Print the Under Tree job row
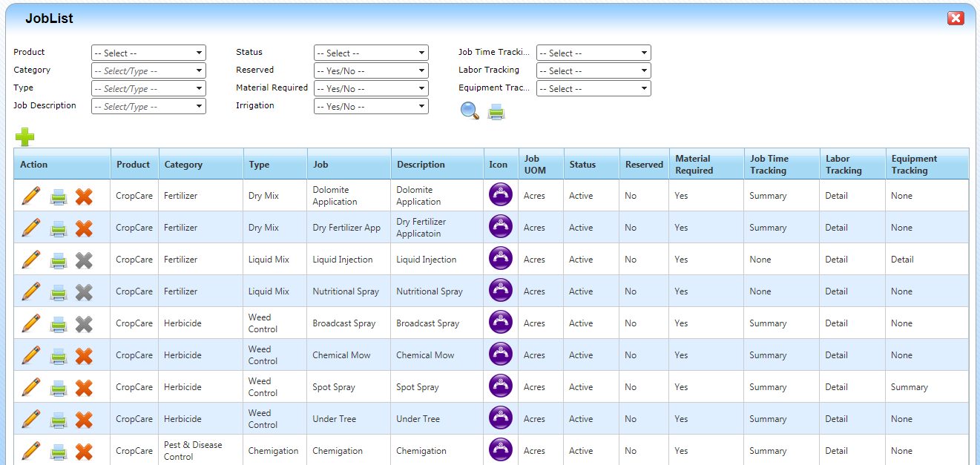Screen dimensions: 980x465 [x=58, y=420]
